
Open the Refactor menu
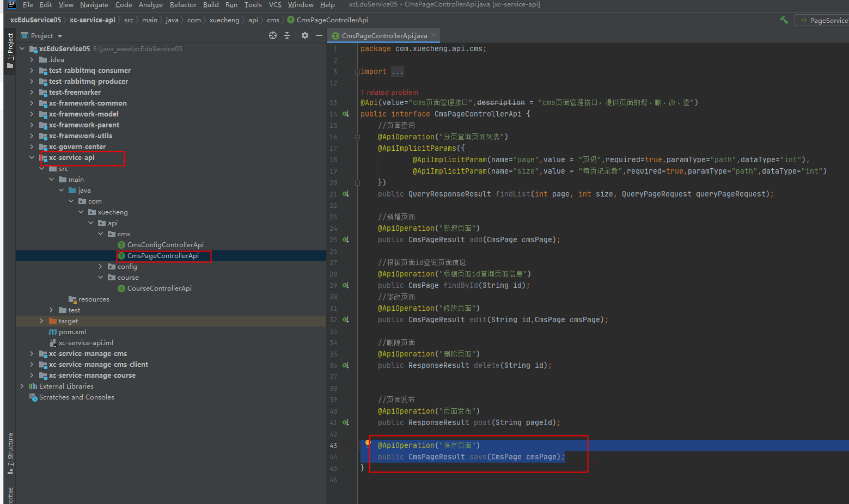click(183, 4)
